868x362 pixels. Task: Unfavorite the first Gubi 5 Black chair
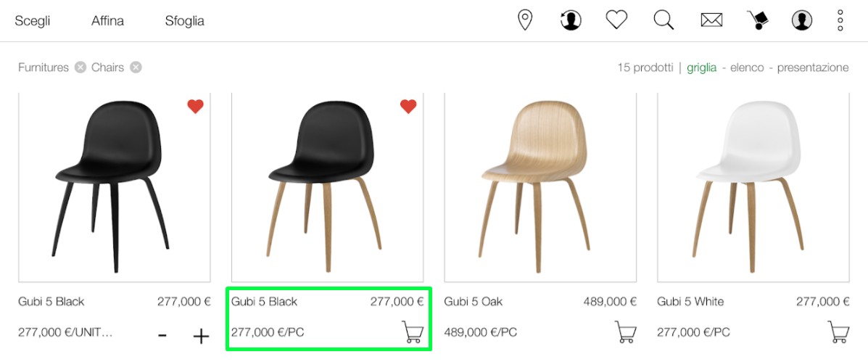click(195, 106)
